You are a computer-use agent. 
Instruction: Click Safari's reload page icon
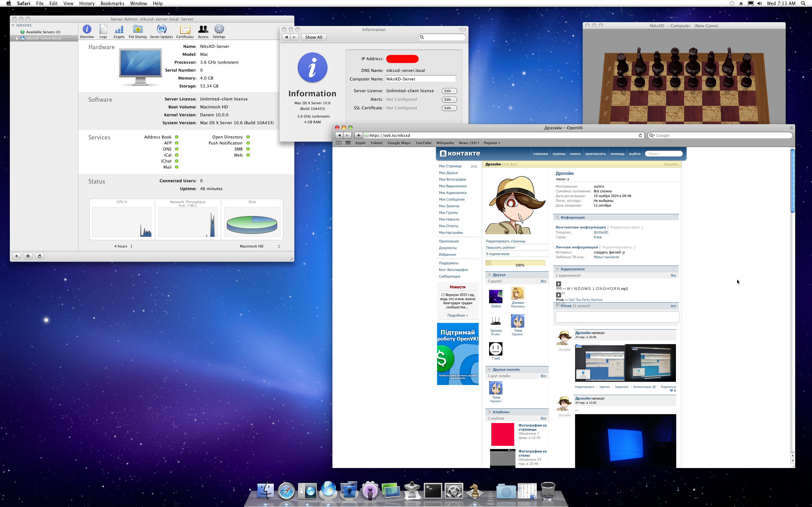640,136
